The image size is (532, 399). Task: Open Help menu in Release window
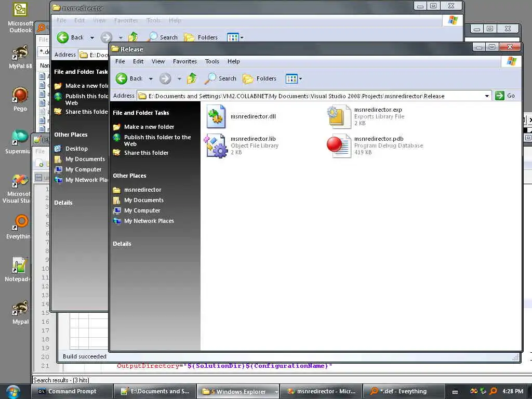click(233, 61)
